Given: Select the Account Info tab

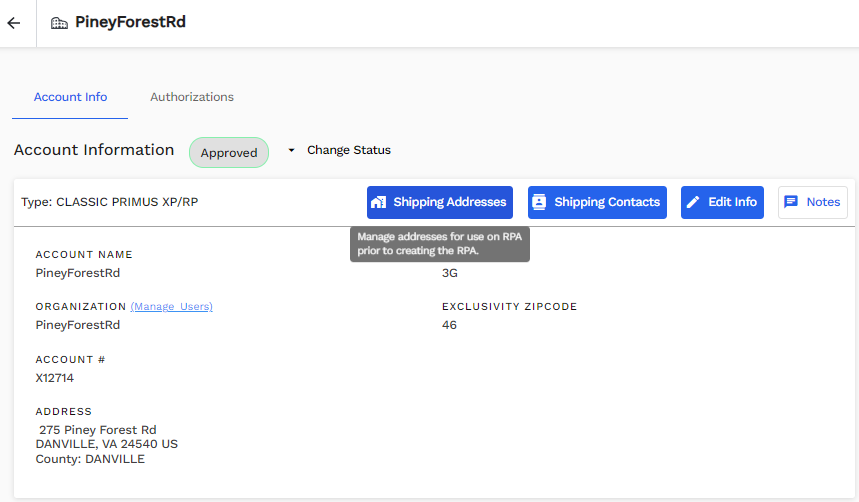Looking at the screenshot, I should click(x=70, y=97).
